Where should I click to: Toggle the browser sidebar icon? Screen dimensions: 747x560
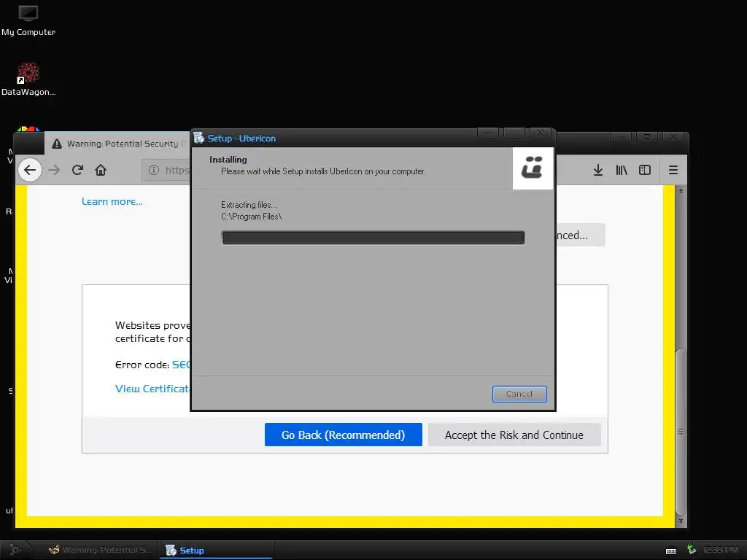tap(645, 170)
